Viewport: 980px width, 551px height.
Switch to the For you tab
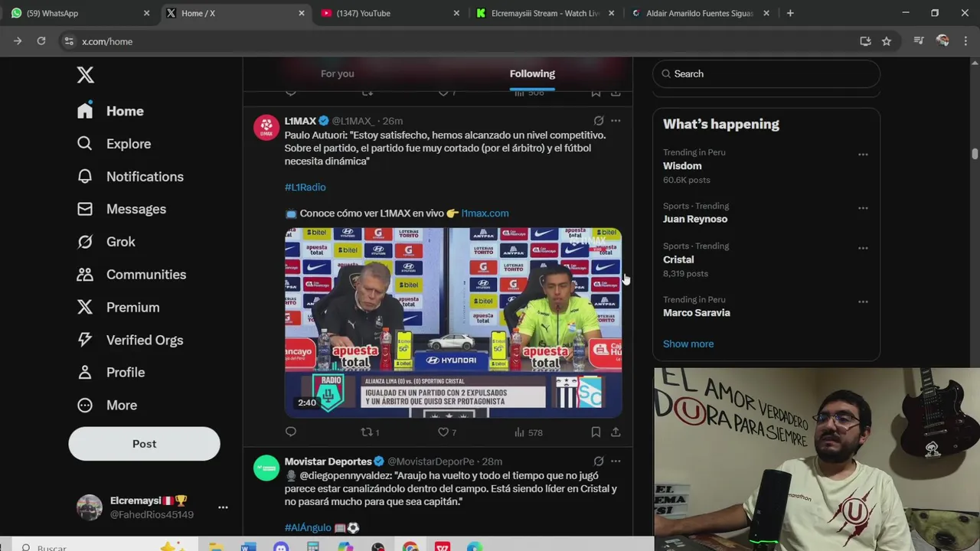pyautogui.click(x=338, y=73)
